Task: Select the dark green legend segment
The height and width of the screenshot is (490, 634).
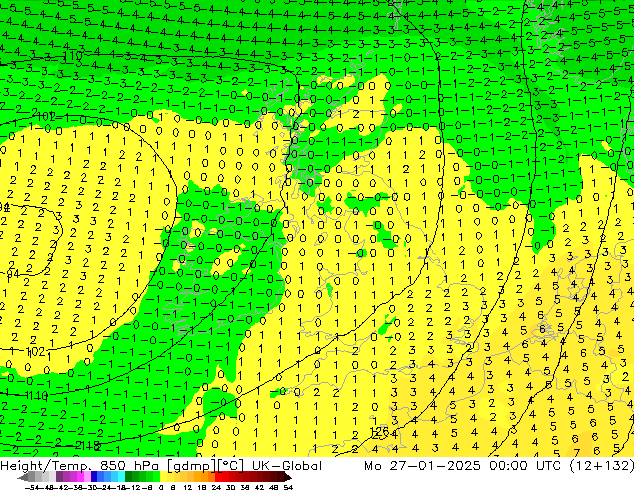Action: click(x=129, y=477)
